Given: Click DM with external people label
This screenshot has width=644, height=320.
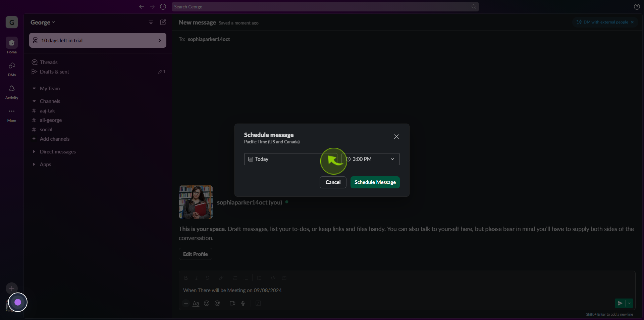Looking at the screenshot, I should pyautogui.click(x=606, y=22).
